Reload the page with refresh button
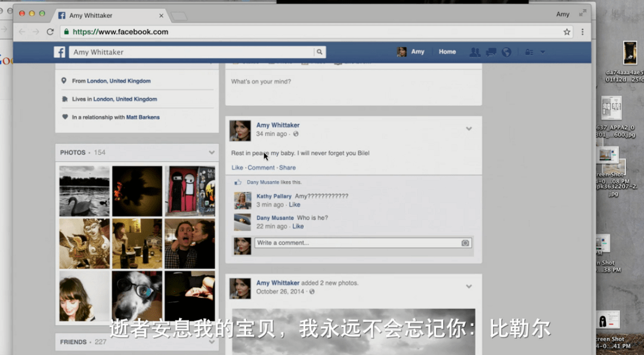The width and height of the screenshot is (644, 355). click(50, 32)
